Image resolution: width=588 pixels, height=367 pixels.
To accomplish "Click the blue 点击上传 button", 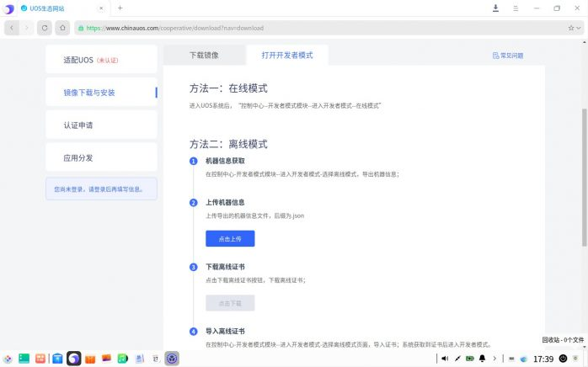I will coord(230,238).
